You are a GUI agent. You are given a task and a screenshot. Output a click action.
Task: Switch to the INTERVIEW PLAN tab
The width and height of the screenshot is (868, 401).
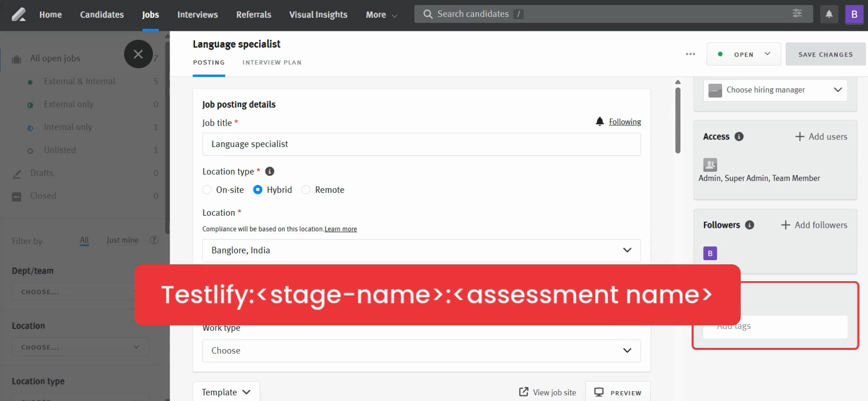(272, 62)
